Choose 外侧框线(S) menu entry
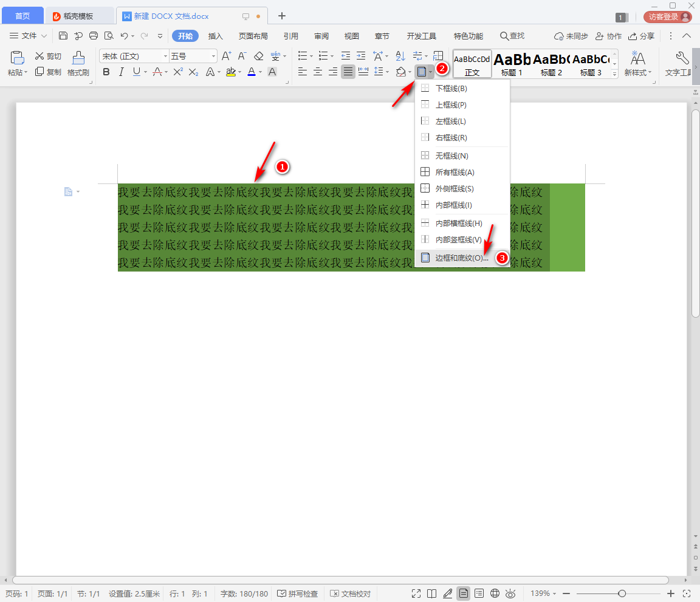 click(462, 189)
